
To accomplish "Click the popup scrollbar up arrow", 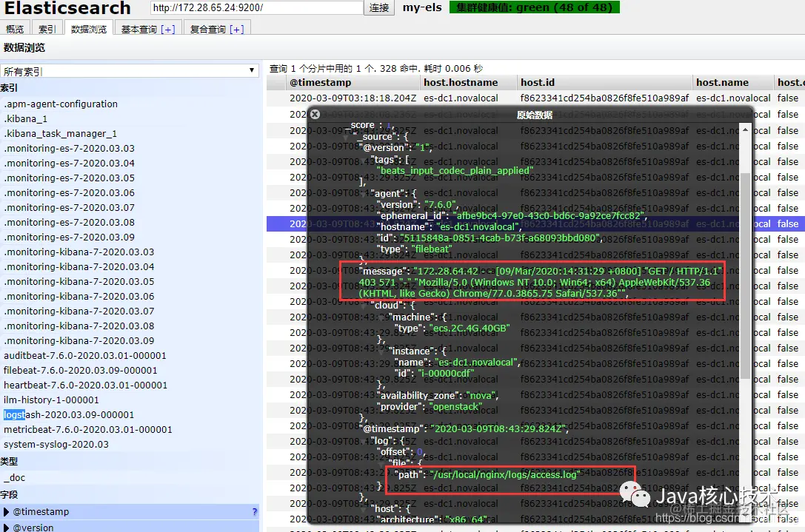I will pyautogui.click(x=745, y=129).
